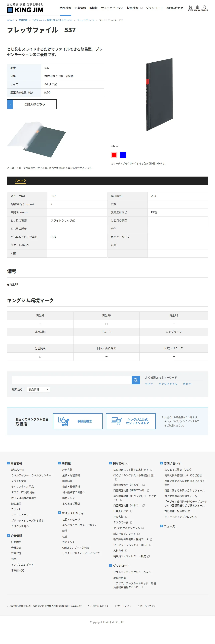Viewport: 215px width, 644px height.
Task: Click blue arrow beside ダウンロード footer heading
Action: pos(110,565)
